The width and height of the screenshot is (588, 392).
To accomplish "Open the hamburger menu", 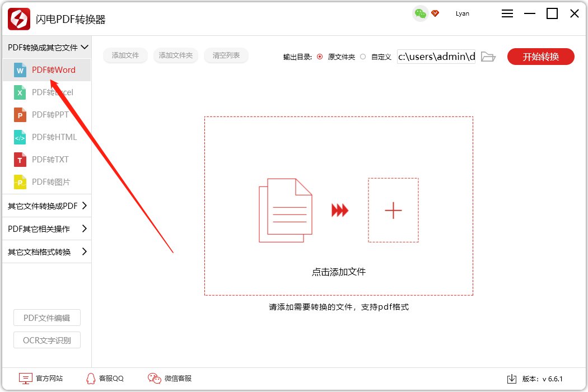I will (507, 13).
